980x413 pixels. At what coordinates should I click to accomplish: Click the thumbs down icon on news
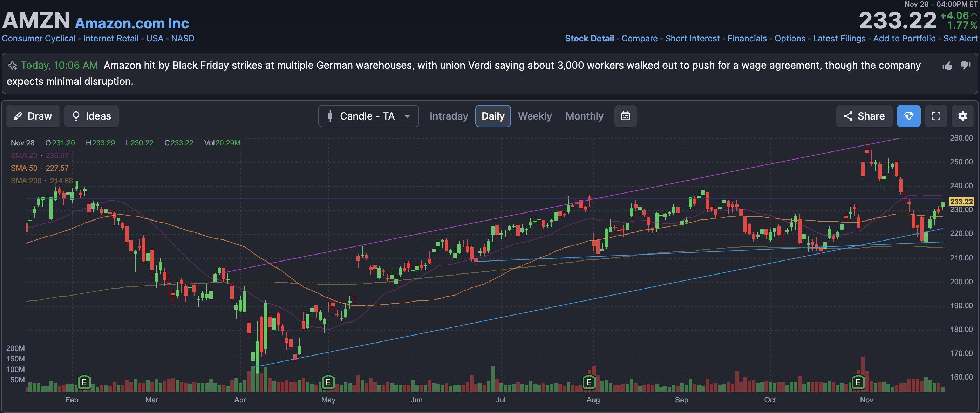tap(966, 65)
